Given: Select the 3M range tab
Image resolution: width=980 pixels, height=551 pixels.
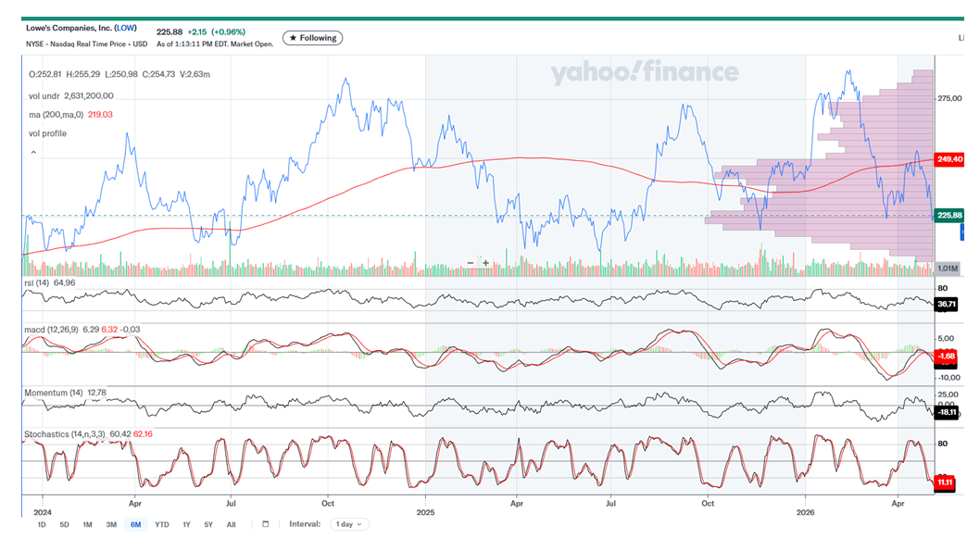Looking at the screenshot, I should coord(111,525).
